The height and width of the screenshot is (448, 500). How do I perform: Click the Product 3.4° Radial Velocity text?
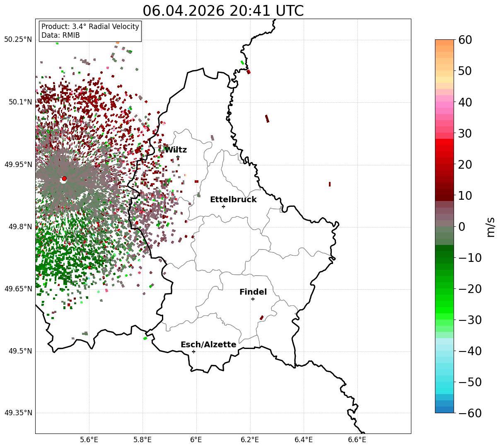[90, 27]
